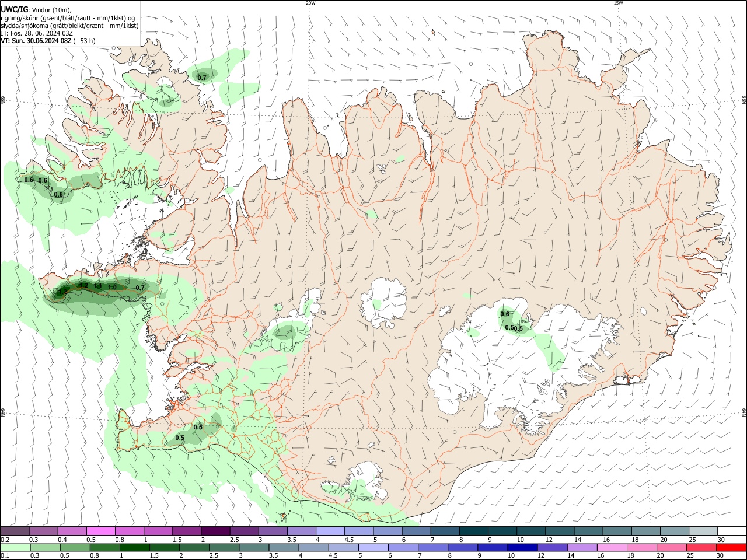Click the darkest purple swatch in the top legend
747x560 pixels.
coord(215,531)
